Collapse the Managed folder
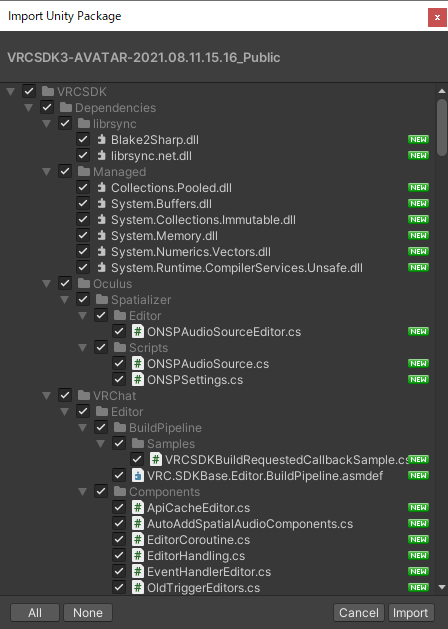This screenshot has width=448, height=629. (x=47, y=172)
